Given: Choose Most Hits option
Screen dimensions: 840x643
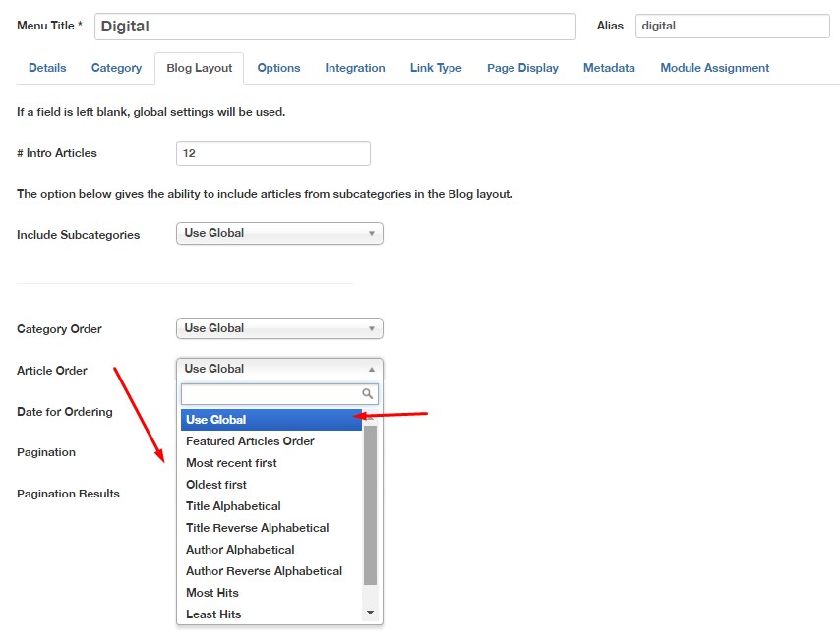Looking at the screenshot, I should [271, 593].
